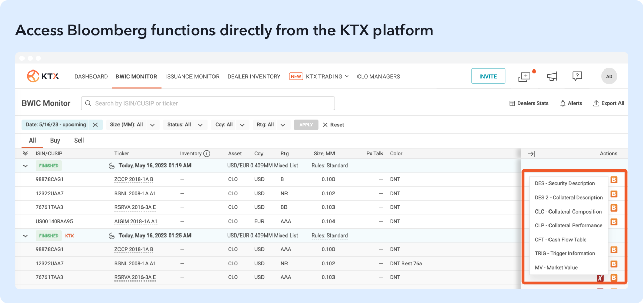This screenshot has height=304, width=644.
Task: Choose CLP - Collateral Performance
Action: coord(568,225)
